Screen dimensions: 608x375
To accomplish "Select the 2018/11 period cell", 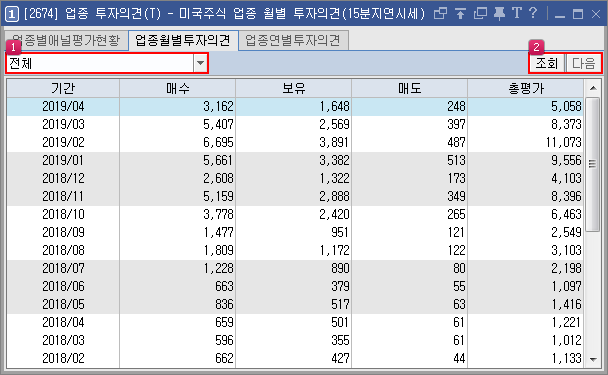I will pyautogui.click(x=63, y=197).
